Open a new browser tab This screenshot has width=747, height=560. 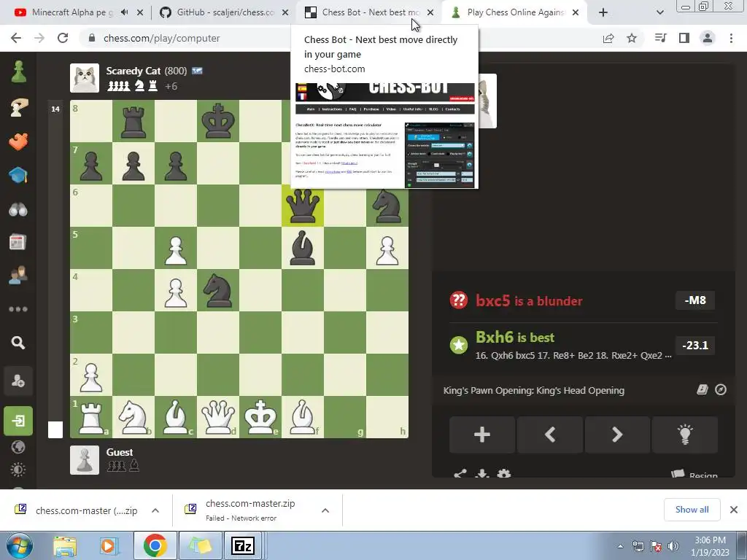(603, 12)
